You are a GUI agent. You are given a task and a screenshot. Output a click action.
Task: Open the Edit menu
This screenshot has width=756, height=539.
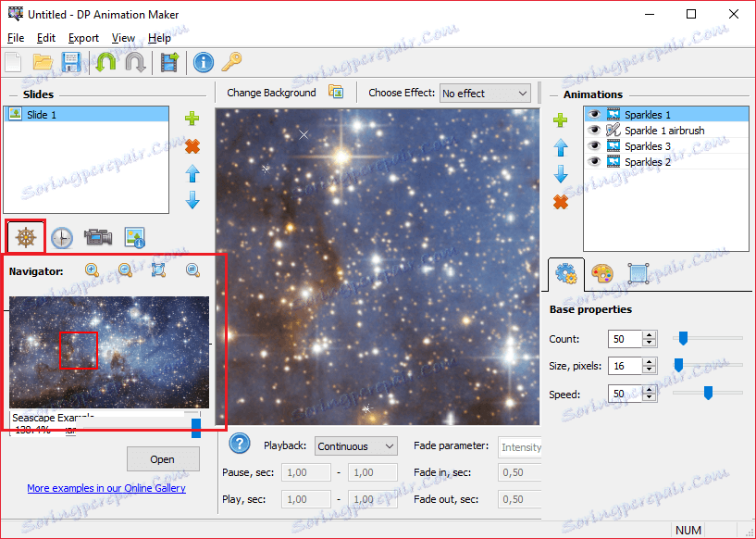point(45,38)
